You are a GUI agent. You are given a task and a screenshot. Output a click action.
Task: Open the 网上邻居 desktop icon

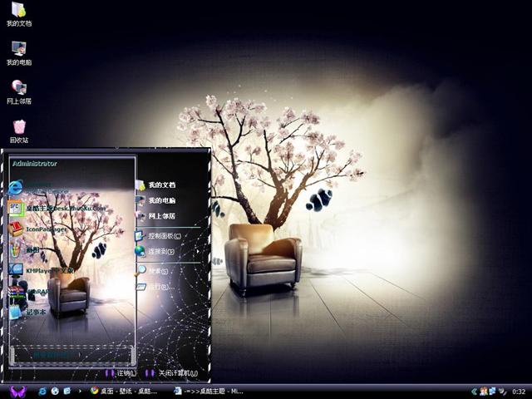click(19, 91)
